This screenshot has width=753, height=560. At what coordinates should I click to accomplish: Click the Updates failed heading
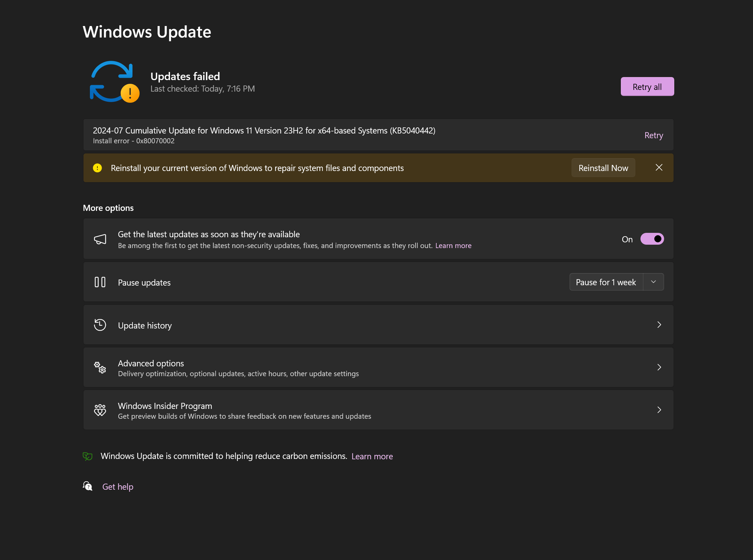185,76
